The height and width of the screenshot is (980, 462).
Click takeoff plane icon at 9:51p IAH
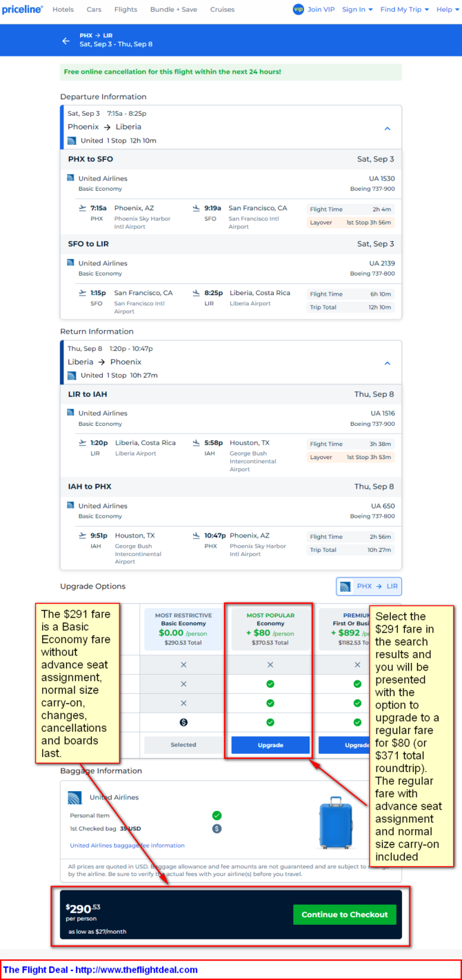click(83, 535)
